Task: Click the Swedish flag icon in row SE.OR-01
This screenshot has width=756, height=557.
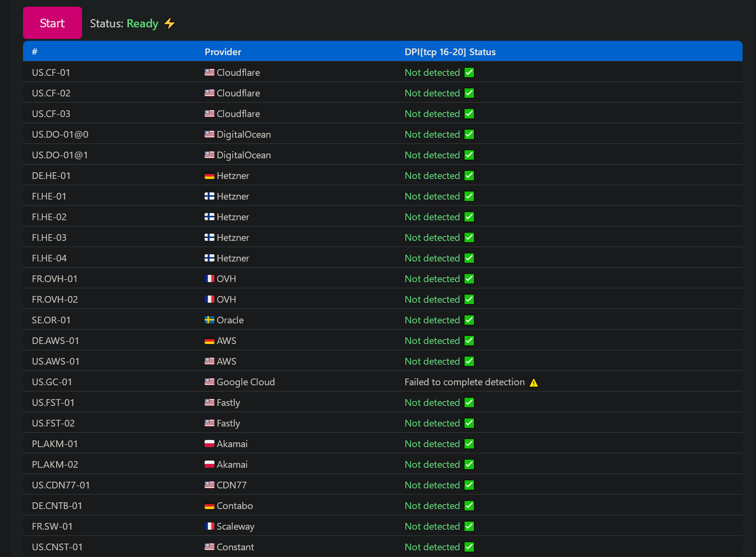Action: [210, 320]
